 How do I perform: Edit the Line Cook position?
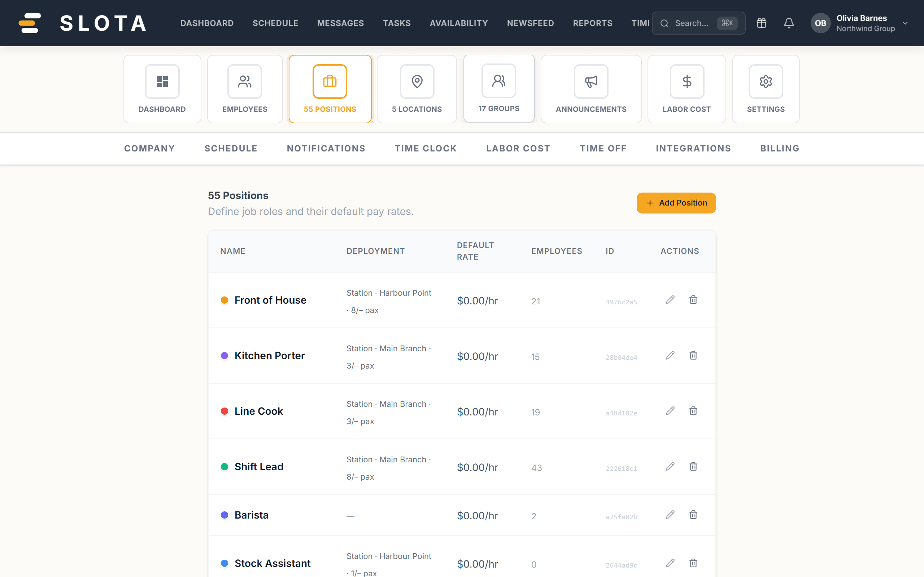pos(670,411)
